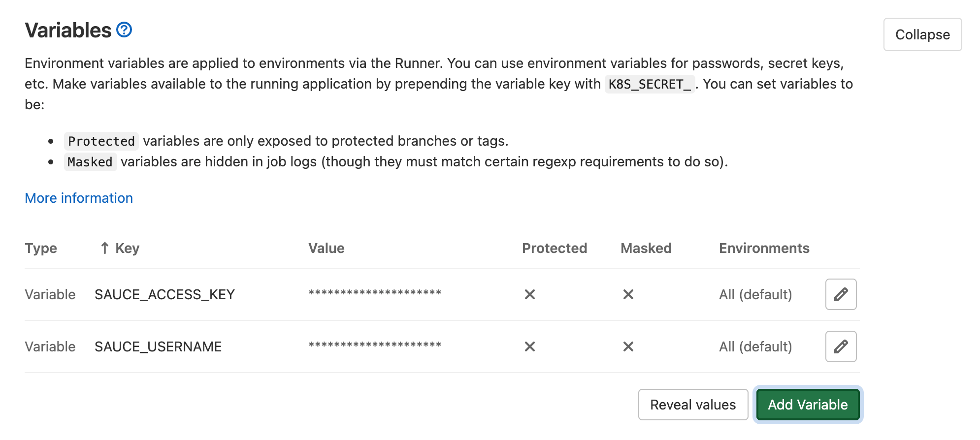
Task: Open the Variables help question mark icon
Action: point(123,30)
